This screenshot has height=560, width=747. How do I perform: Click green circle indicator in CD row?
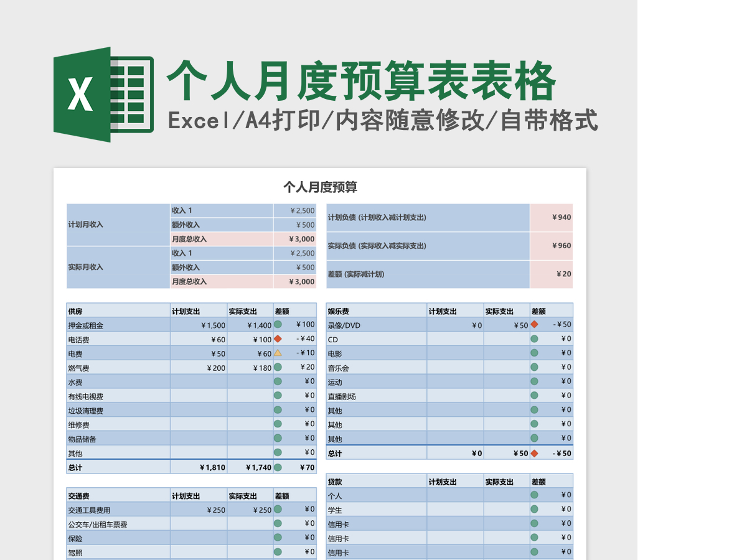click(534, 338)
